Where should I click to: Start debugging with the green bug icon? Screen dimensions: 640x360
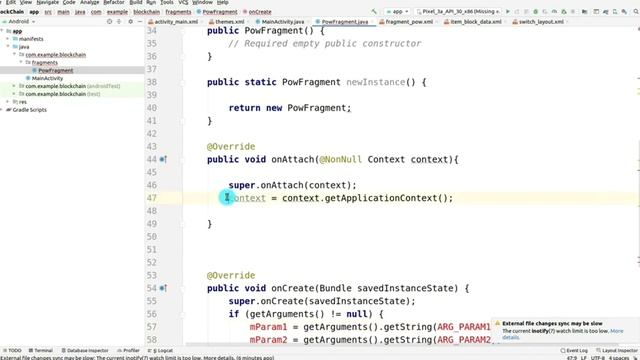(x=536, y=12)
